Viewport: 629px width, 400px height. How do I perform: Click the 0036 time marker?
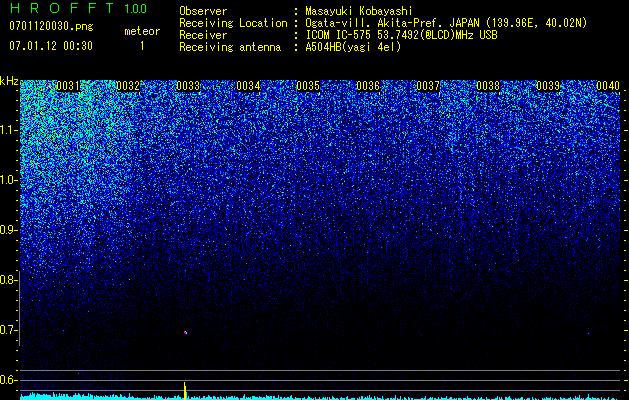tap(368, 86)
